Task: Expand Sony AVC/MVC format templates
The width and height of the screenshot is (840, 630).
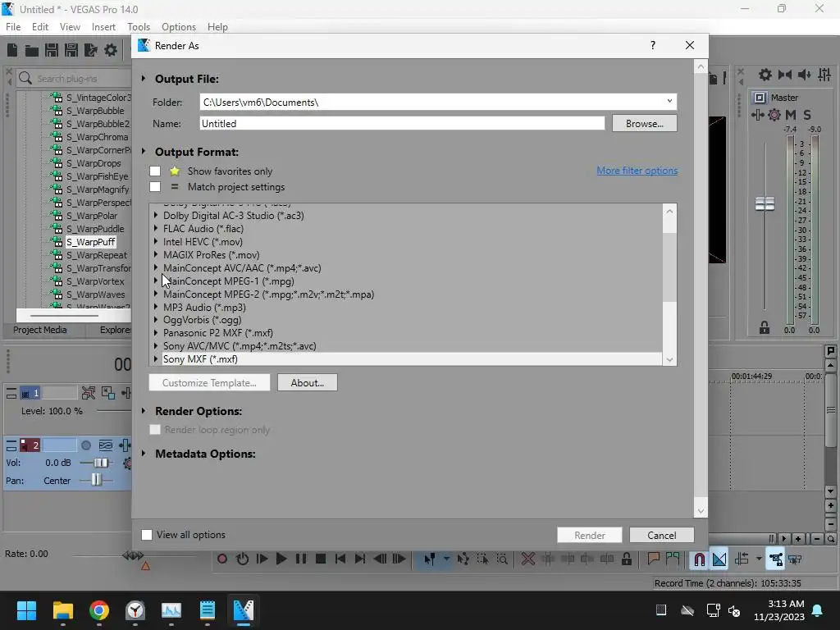Action: 156,345
